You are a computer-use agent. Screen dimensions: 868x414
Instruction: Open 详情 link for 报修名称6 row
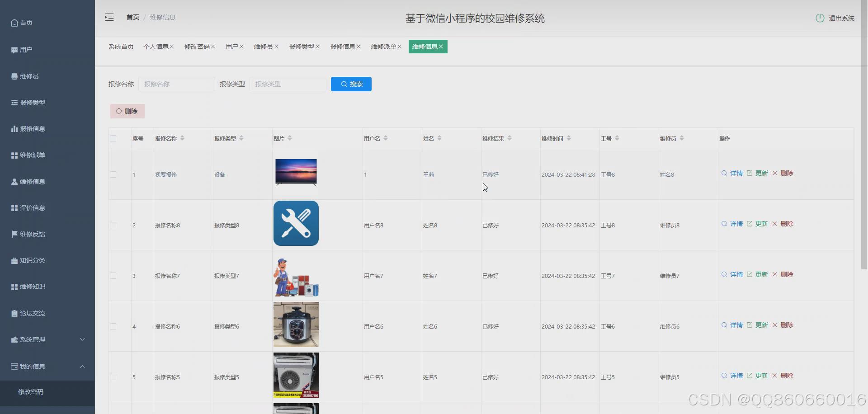click(x=736, y=325)
